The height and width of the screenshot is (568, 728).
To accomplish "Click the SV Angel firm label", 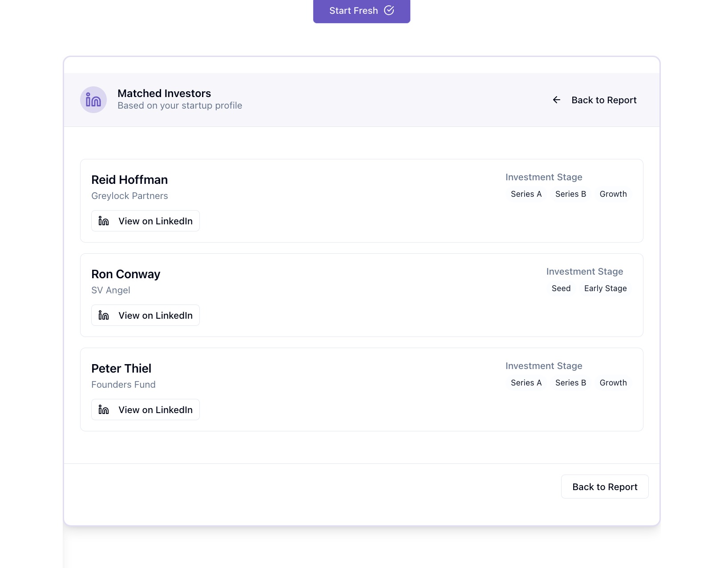I will tap(111, 290).
